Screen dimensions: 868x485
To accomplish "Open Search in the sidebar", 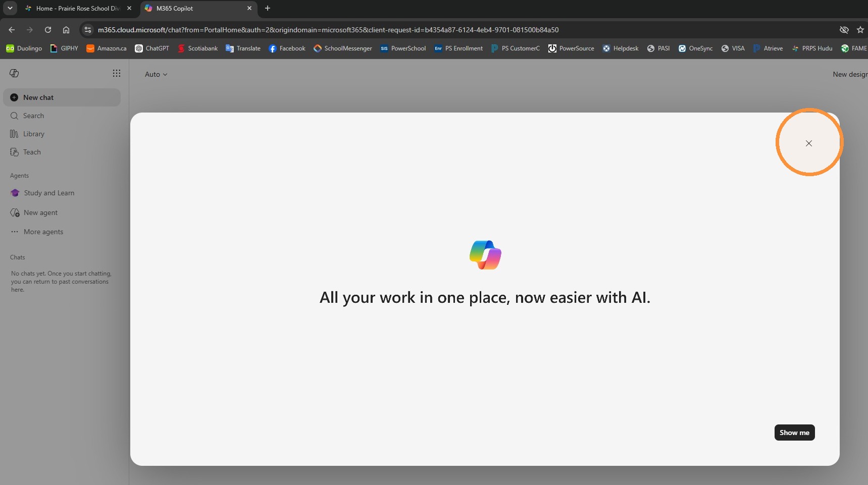I will 62,116.
